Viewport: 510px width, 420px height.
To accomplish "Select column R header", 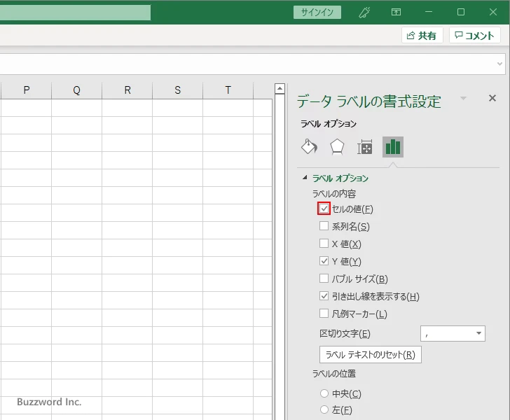I will point(127,90).
